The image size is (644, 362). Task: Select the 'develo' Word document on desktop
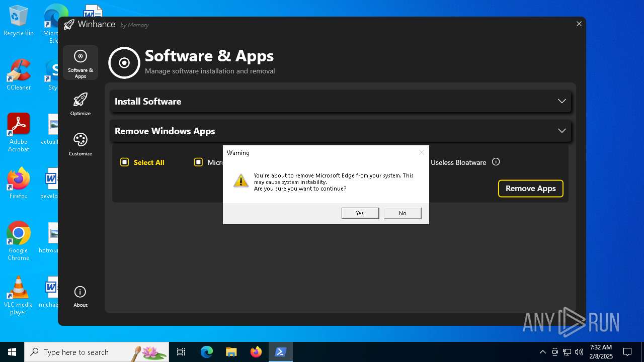50,184
